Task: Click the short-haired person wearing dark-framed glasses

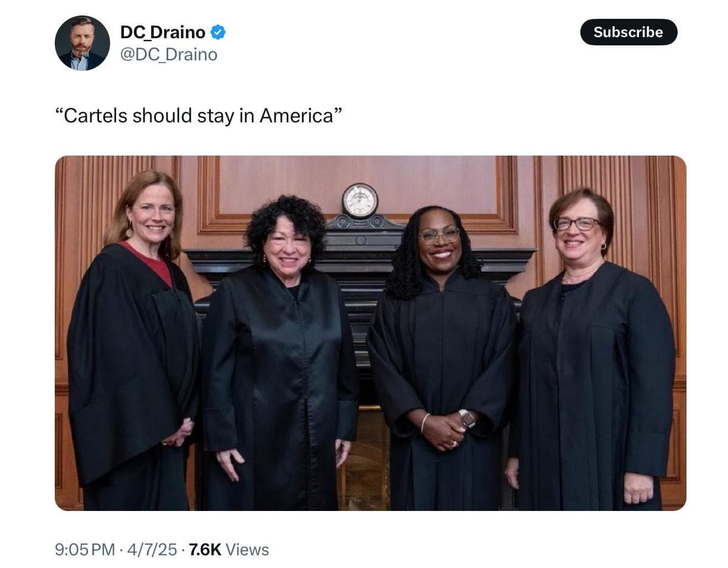Action: [x=592, y=349]
